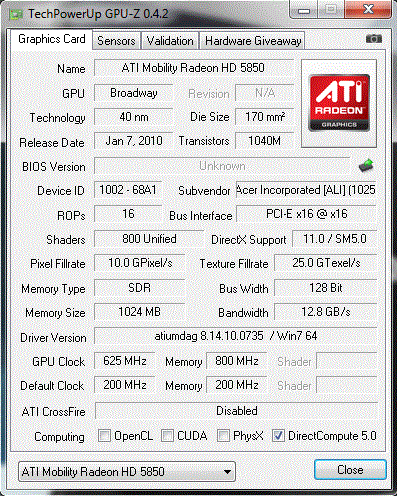The width and height of the screenshot is (397, 496).
Task: Click the Bus Width field 128 Bit
Action: coord(325,288)
